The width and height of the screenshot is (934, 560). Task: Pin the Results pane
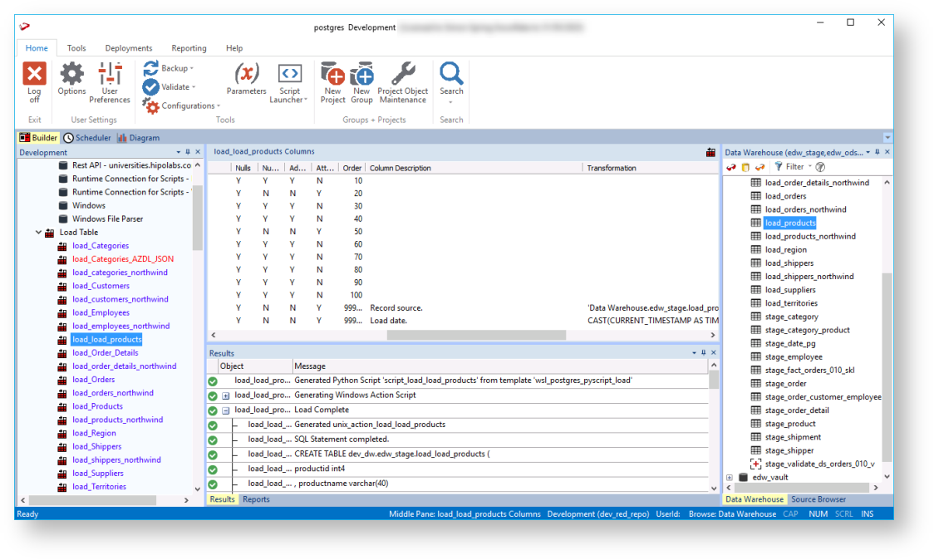coord(703,353)
